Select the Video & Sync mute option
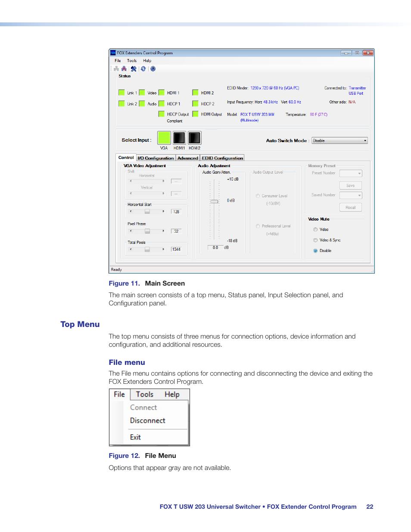411x532 pixels. 315,240
